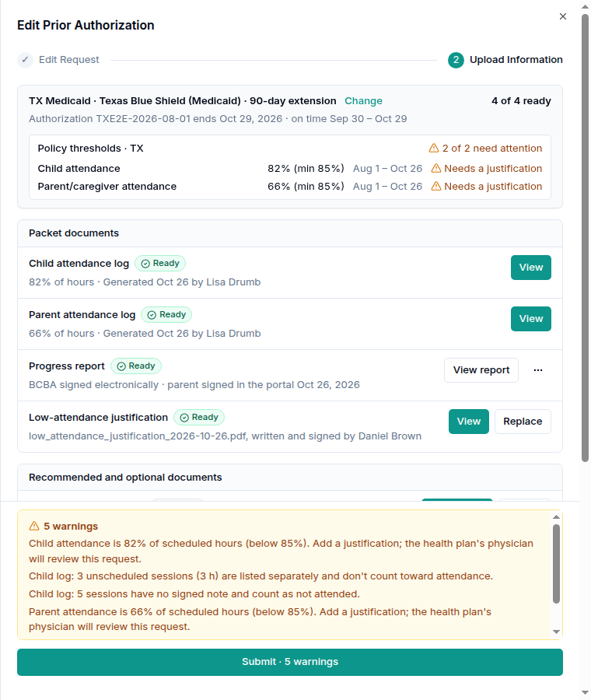The height and width of the screenshot is (700, 591).
Task: Click the Child attendance justification warning icon
Action: [x=435, y=168]
